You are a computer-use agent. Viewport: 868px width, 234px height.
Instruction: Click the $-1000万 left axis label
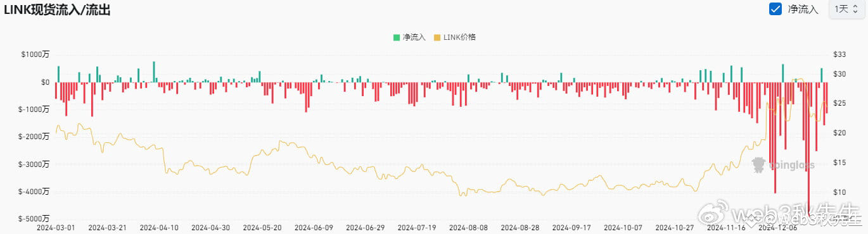tap(34, 109)
